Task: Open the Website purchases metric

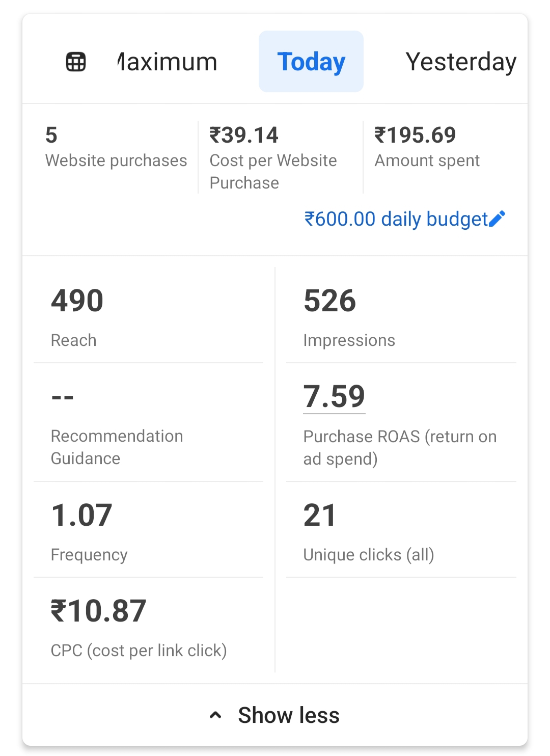Action: coord(116,148)
